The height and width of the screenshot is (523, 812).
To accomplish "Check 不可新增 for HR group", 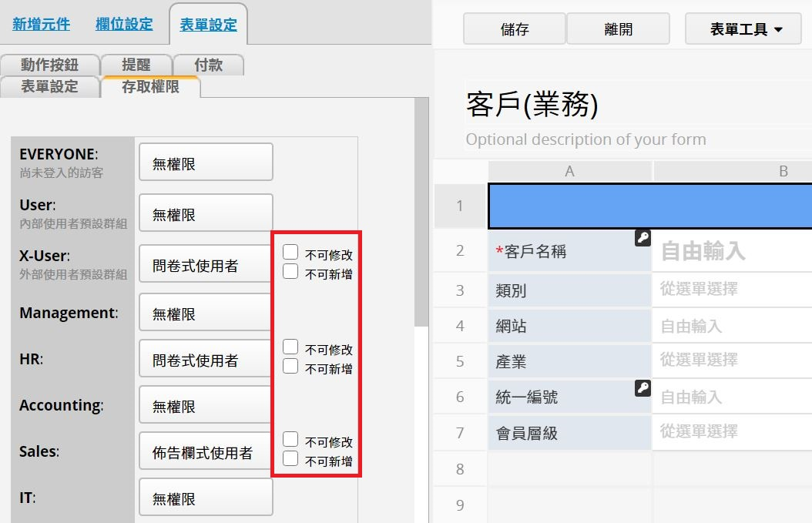I will pos(290,367).
